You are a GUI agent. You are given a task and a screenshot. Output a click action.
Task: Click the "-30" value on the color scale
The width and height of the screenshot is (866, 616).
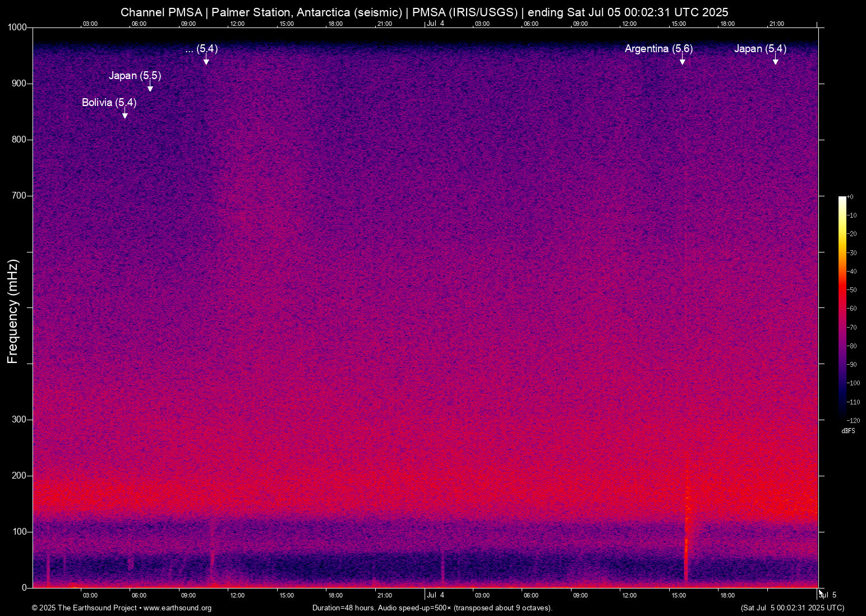pos(853,253)
